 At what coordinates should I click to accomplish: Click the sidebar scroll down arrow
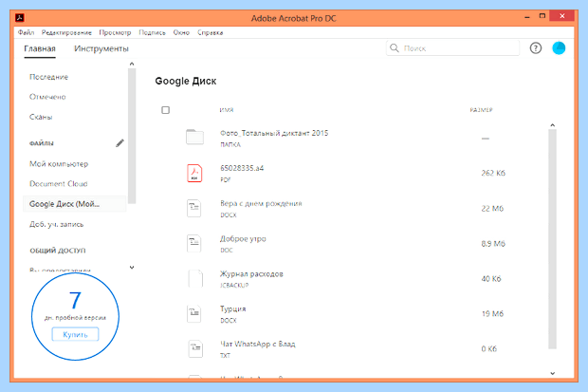click(132, 268)
